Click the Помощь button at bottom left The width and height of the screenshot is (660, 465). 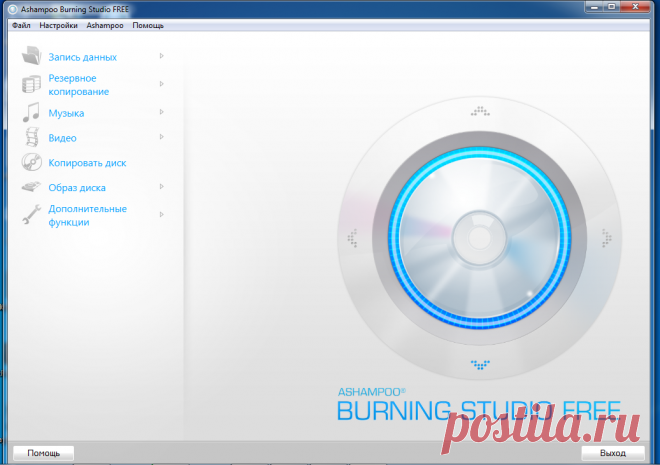[43, 453]
